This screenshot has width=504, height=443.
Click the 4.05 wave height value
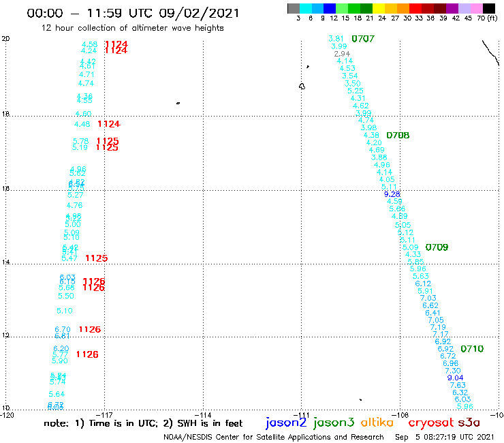pos(387,180)
